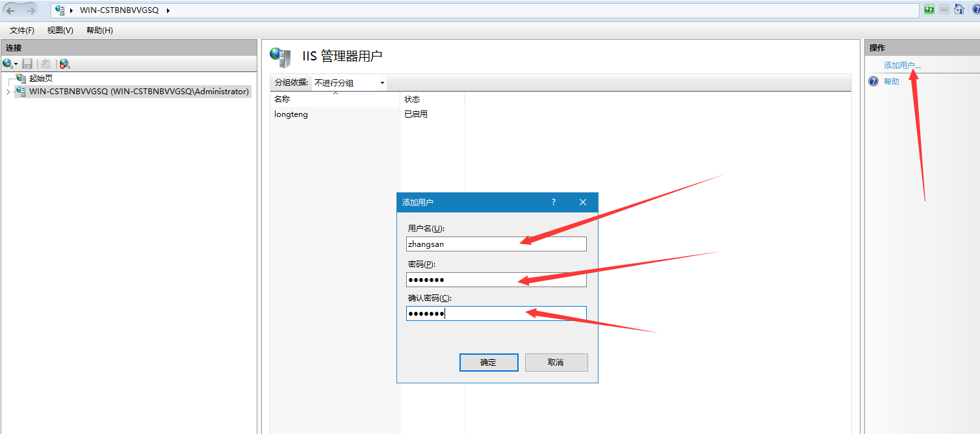This screenshot has width=980, height=434.
Task: Click the 确定 button
Action: pos(489,363)
